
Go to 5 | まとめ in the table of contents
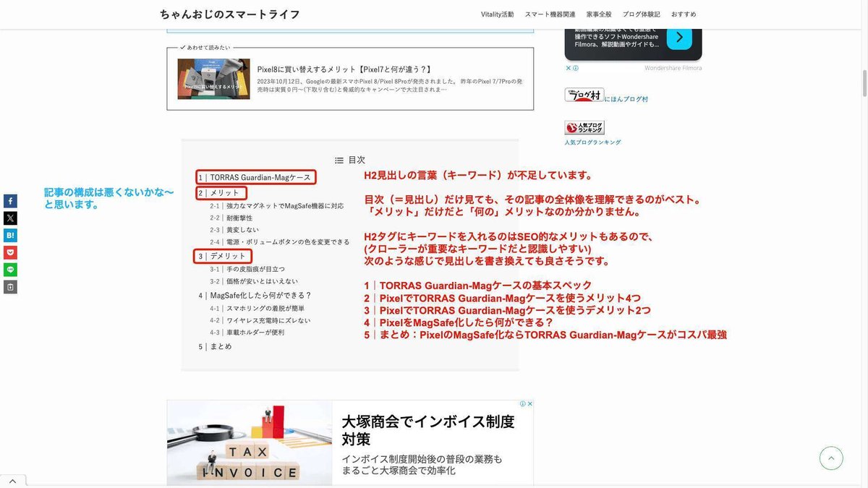215,346
